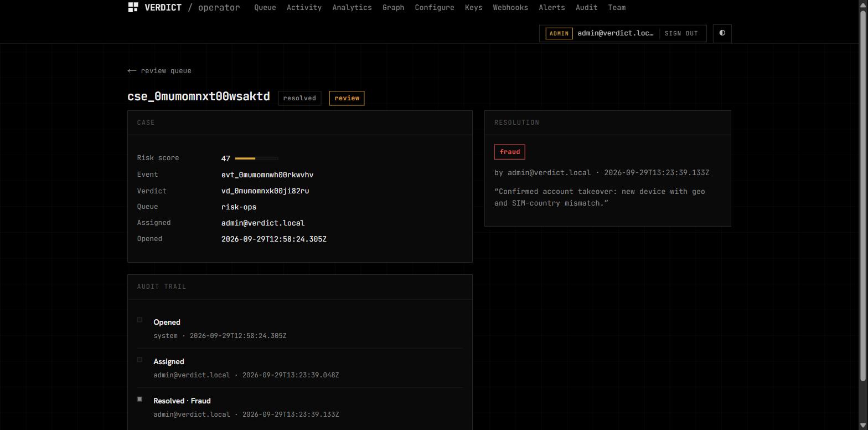This screenshot has width=868, height=430.
Task: Go to the Alerts page
Action: click(x=552, y=8)
